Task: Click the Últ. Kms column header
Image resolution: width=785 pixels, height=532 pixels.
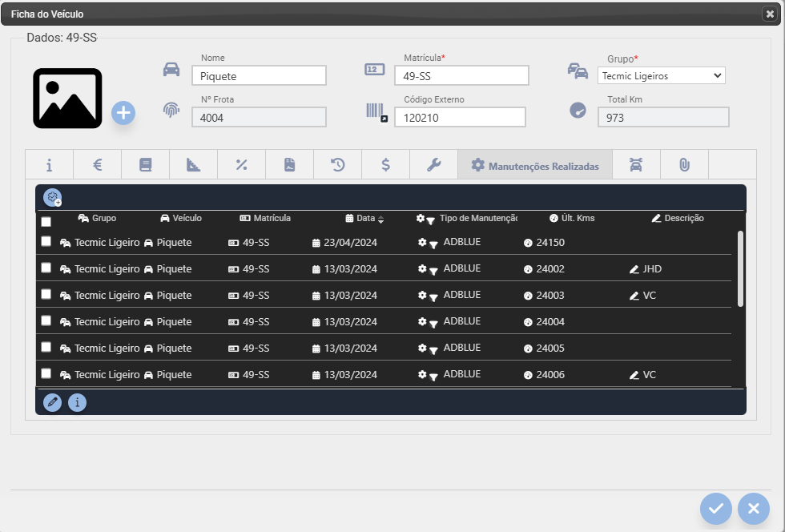Action: (x=572, y=219)
